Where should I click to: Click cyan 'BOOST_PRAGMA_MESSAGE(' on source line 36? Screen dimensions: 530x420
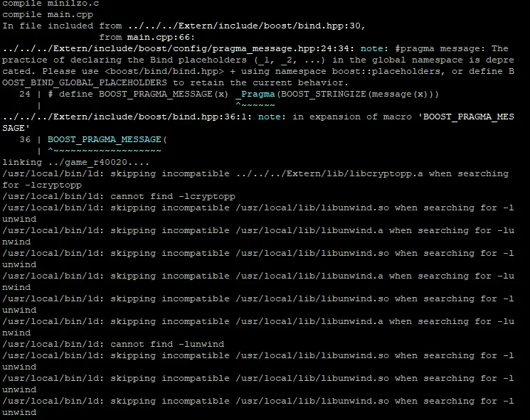(107, 140)
